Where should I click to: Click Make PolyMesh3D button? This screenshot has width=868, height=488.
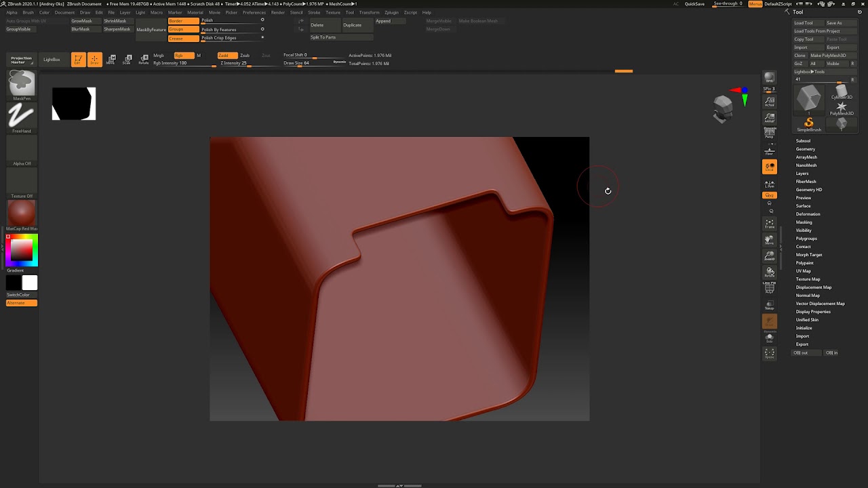coord(833,56)
